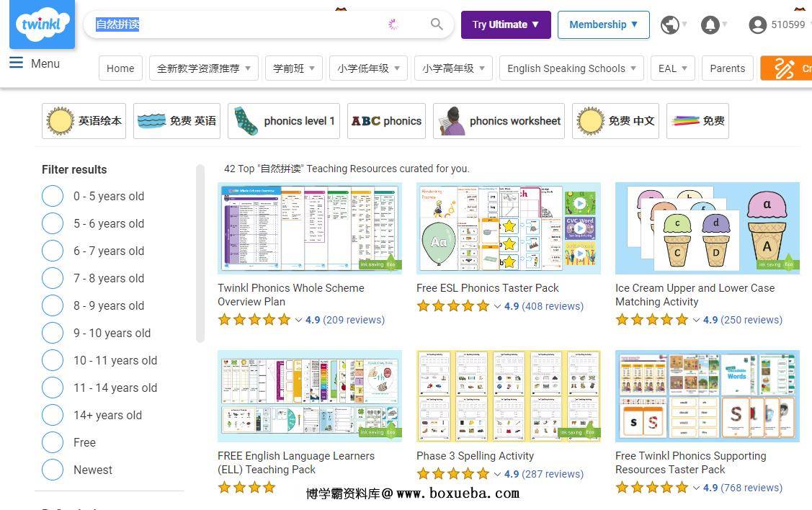View the 408 reviews link
812x510 pixels.
tap(553, 306)
